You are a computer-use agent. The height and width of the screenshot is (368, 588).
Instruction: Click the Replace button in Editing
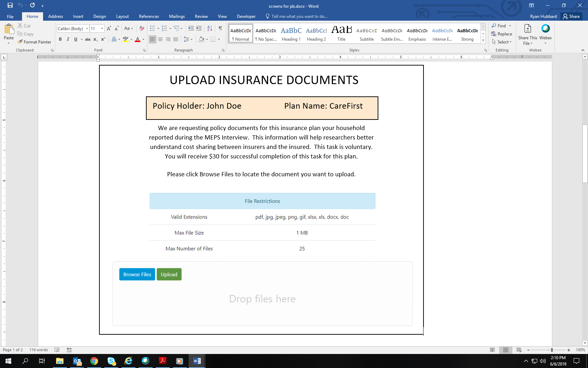tap(502, 34)
